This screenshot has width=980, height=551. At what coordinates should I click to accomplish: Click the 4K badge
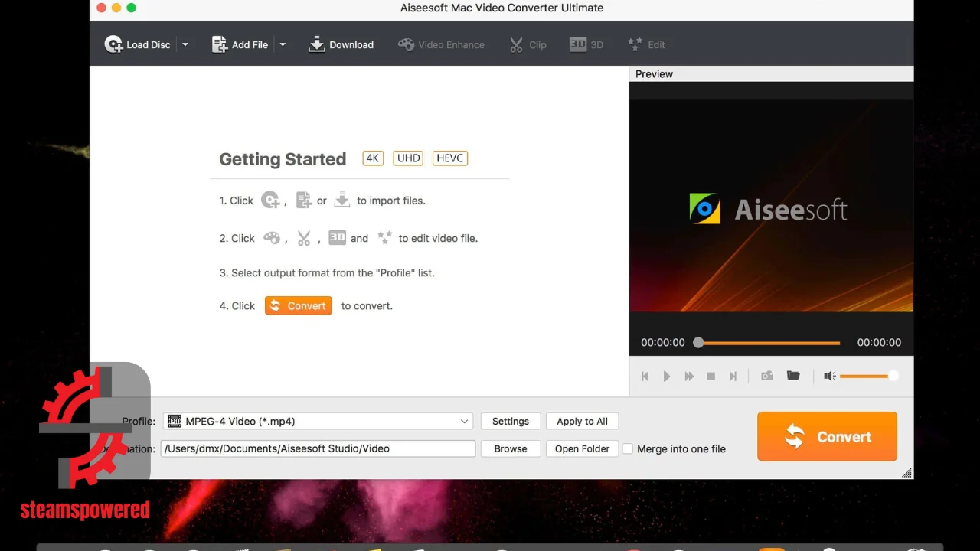click(373, 158)
